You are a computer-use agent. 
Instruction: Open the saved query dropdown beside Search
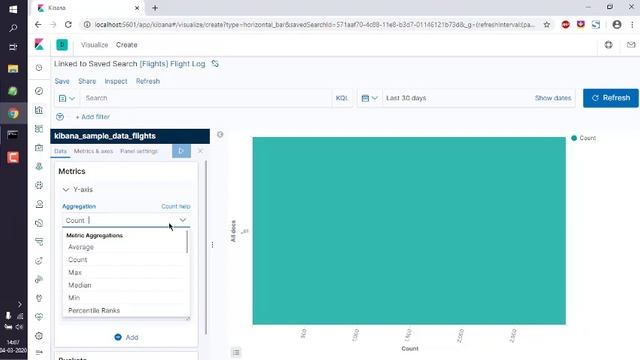(67, 98)
